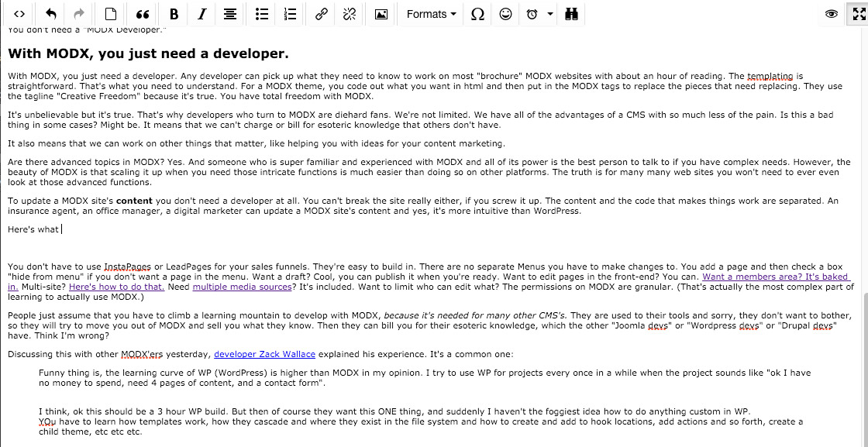868x447 pixels.
Task: Insert a bulleted list
Action: pyautogui.click(x=262, y=15)
